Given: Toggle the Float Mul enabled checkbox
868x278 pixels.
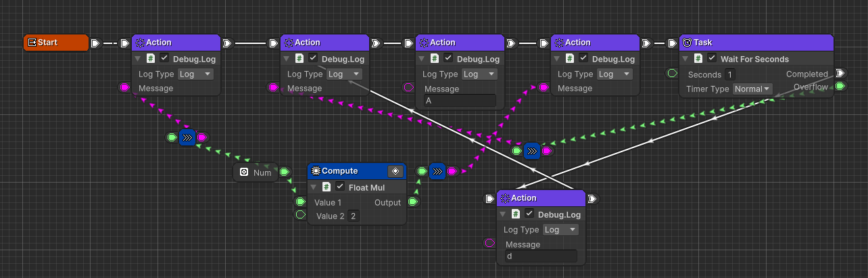Looking at the screenshot, I should (x=340, y=187).
